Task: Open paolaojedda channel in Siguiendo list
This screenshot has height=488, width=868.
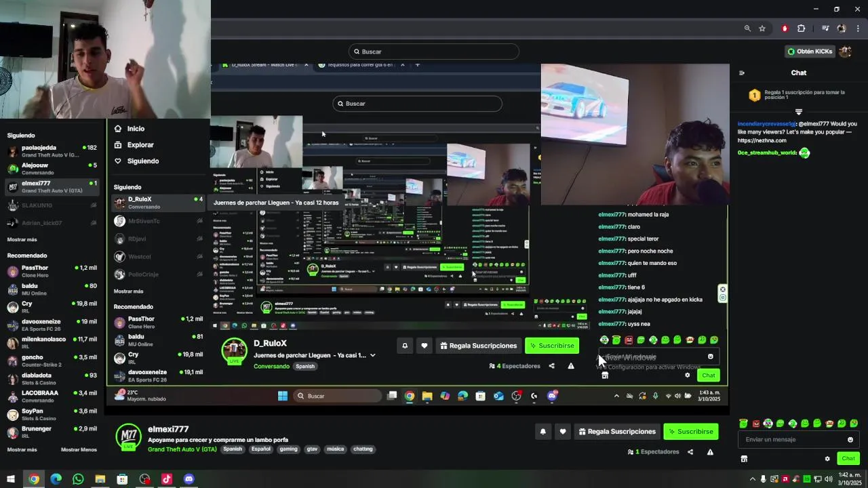Action: click(53, 151)
